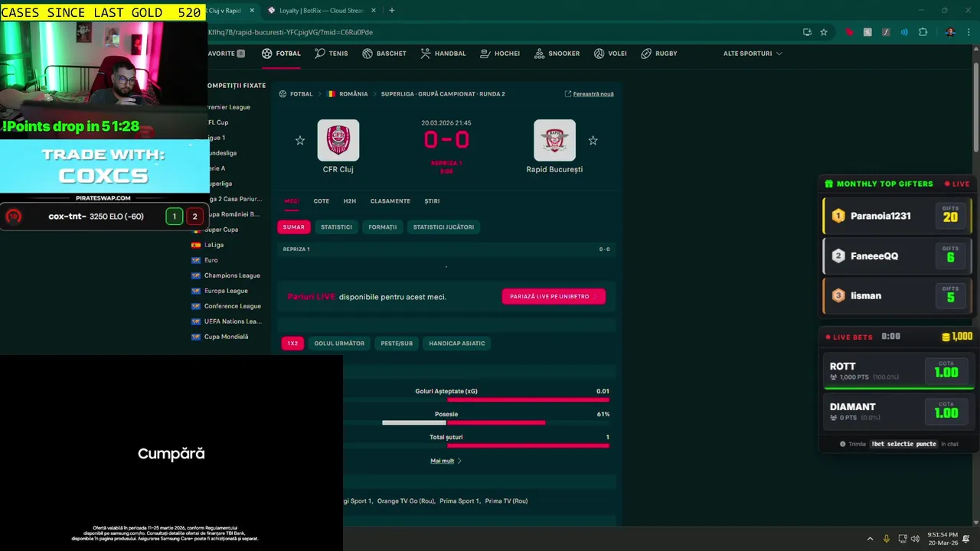Image resolution: width=980 pixels, height=551 pixels.
Task: Open the Hochei sport section
Action: 500,54
